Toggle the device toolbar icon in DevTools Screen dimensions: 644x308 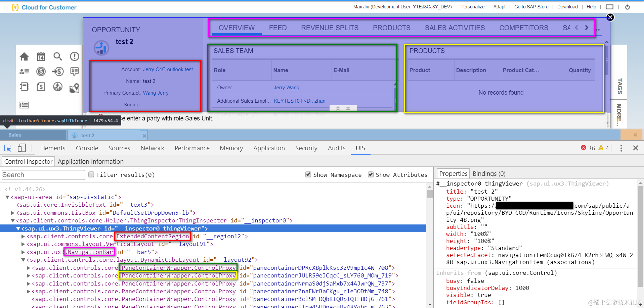point(22,148)
